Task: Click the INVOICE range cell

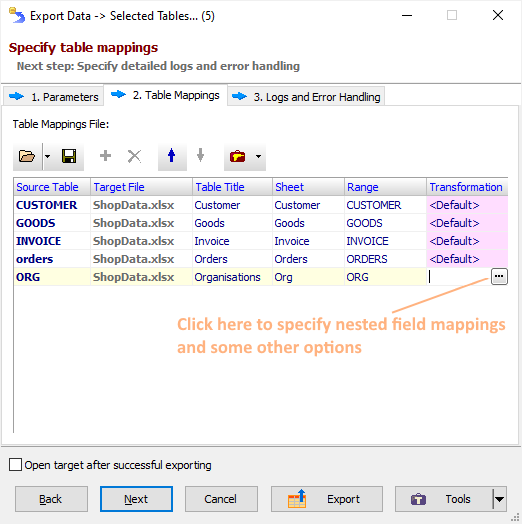Action: tap(385, 241)
